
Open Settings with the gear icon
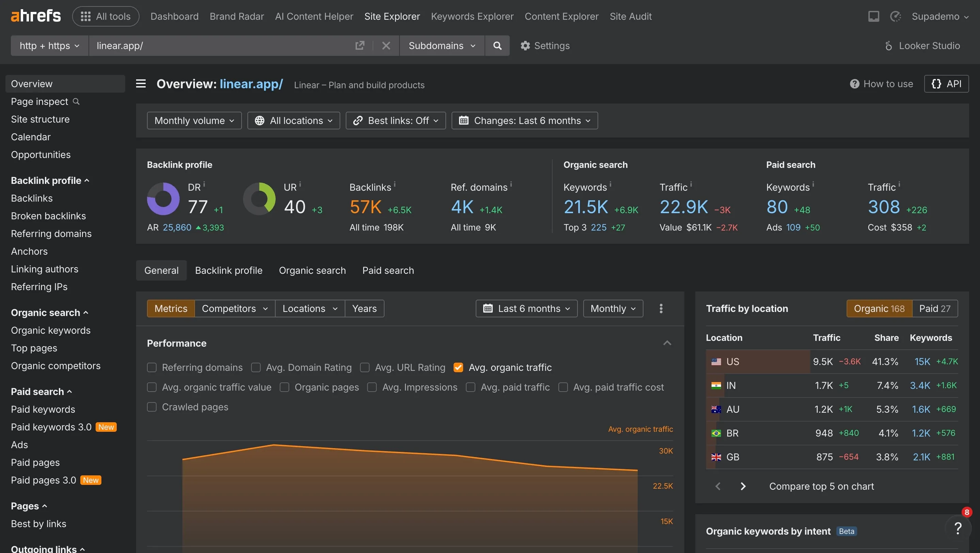coord(545,46)
